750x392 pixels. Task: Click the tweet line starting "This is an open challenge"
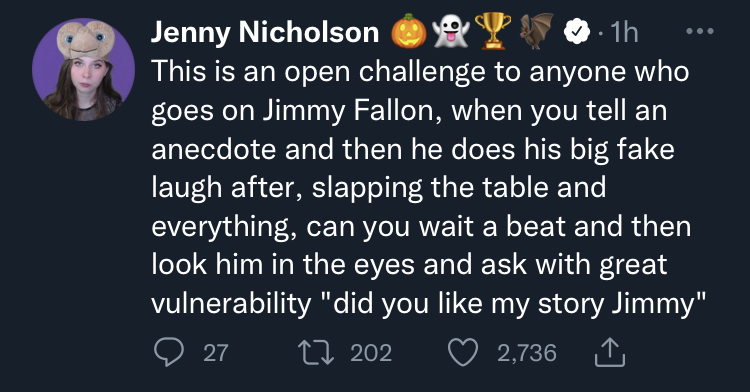[x=420, y=73]
